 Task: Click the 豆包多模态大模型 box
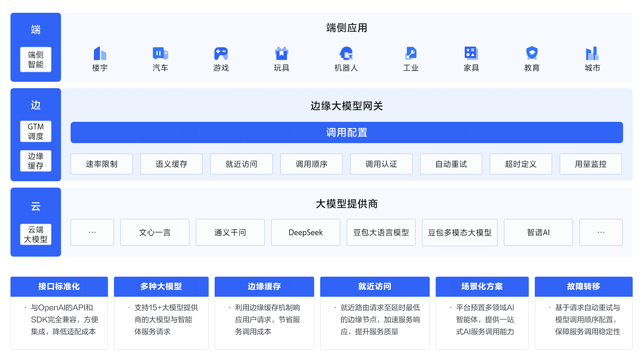click(460, 232)
